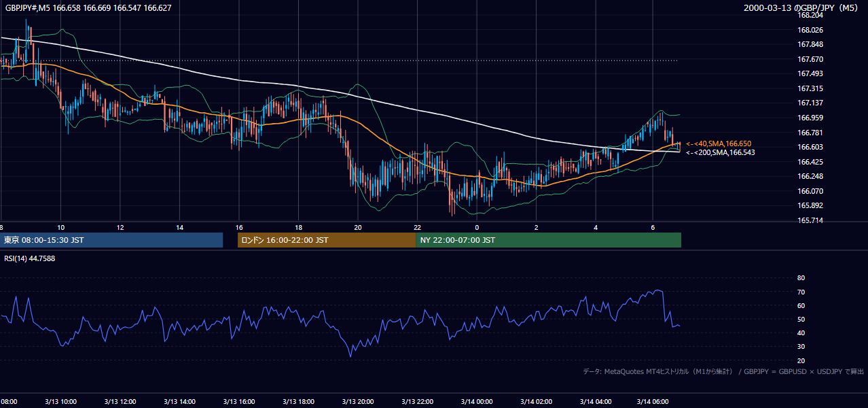868x408 pixels.
Task: Click the '3/13 18:00' bottom time label
Action: tap(298, 401)
